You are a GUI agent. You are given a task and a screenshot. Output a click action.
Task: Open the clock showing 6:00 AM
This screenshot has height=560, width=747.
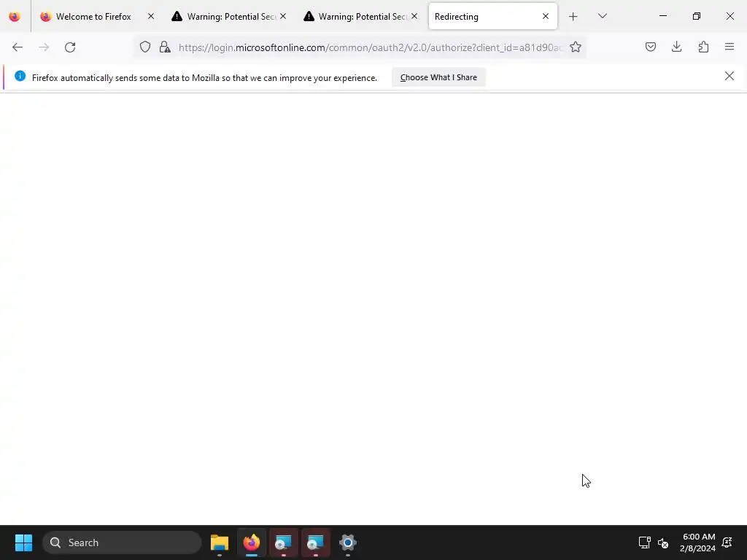698,542
